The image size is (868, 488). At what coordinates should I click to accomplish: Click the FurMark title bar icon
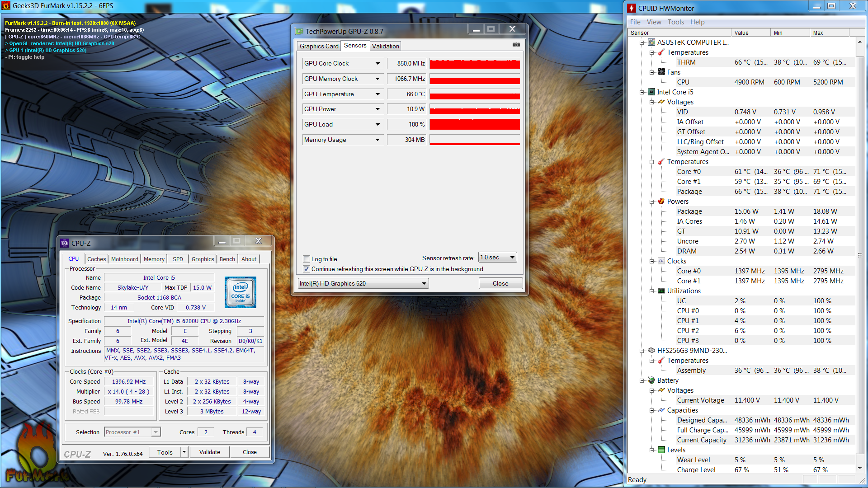click(x=6, y=6)
